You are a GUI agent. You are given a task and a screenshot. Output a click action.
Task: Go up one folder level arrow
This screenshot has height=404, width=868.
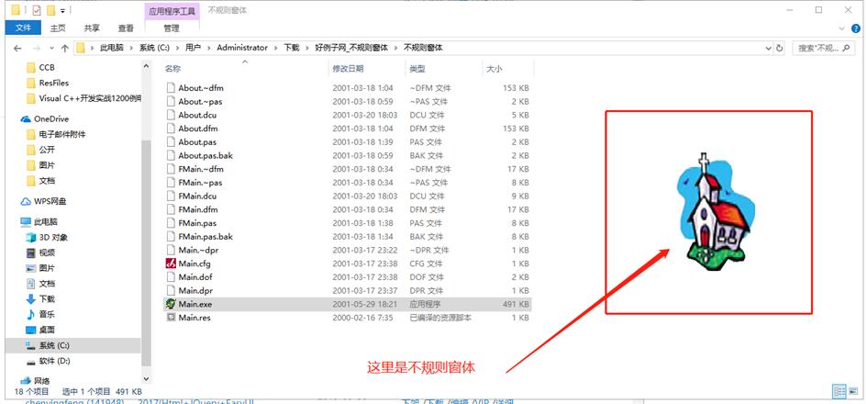63,48
